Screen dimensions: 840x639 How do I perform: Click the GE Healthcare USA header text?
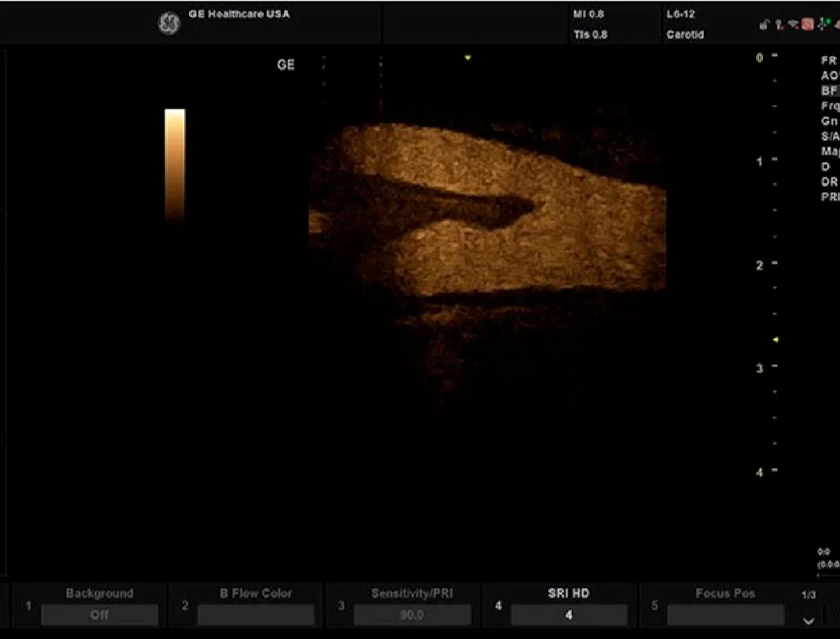pos(239,14)
